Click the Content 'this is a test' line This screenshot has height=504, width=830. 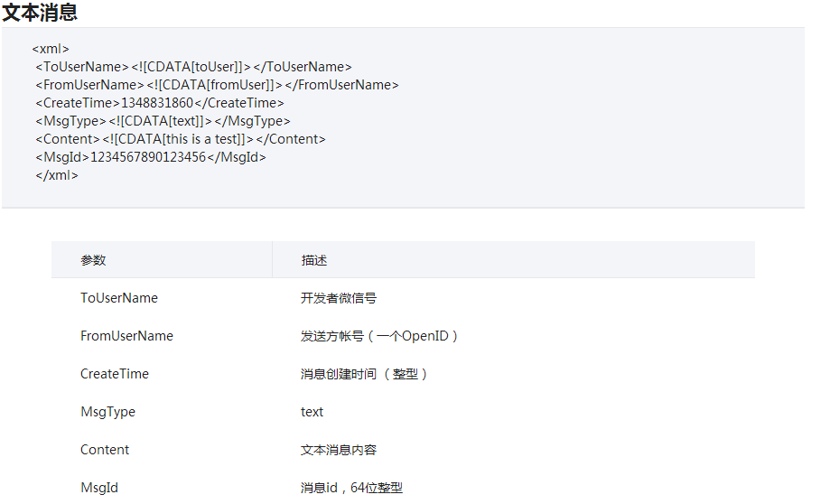181,139
